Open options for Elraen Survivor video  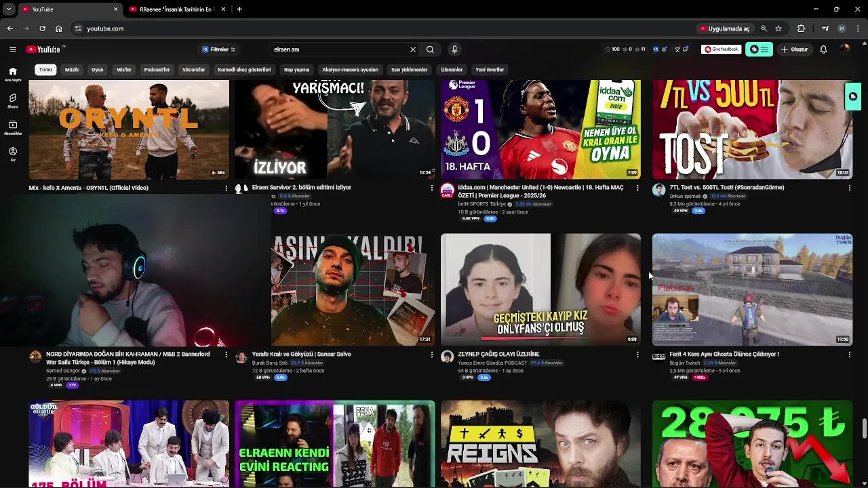(x=432, y=188)
